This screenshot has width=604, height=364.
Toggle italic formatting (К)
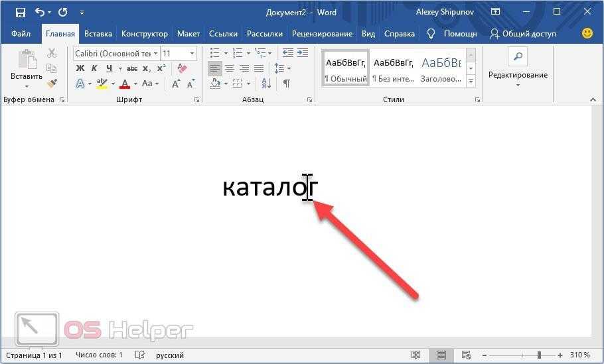(x=94, y=68)
